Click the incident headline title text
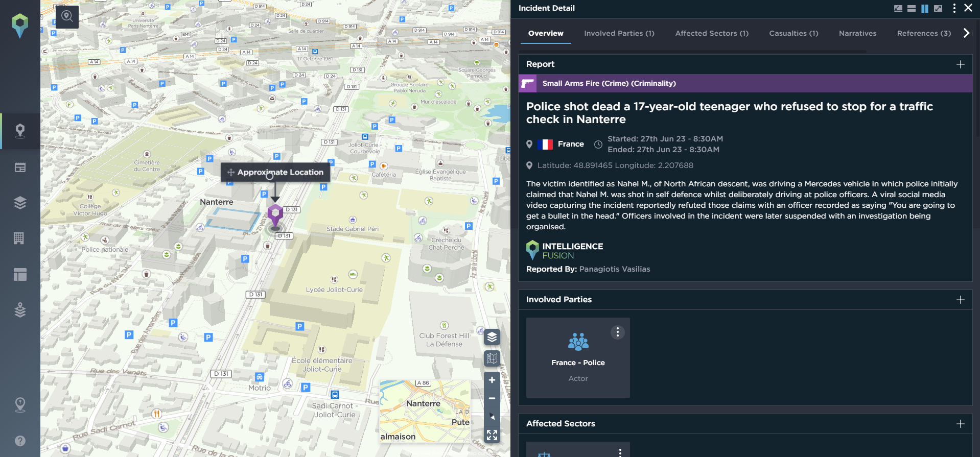 coord(730,113)
